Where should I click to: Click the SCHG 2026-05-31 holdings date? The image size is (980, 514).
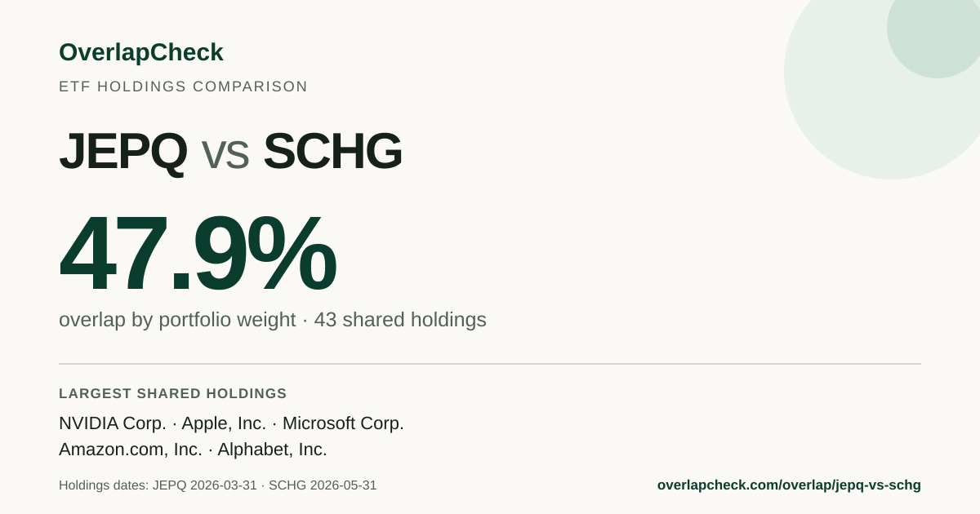click(x=323, y=485)
